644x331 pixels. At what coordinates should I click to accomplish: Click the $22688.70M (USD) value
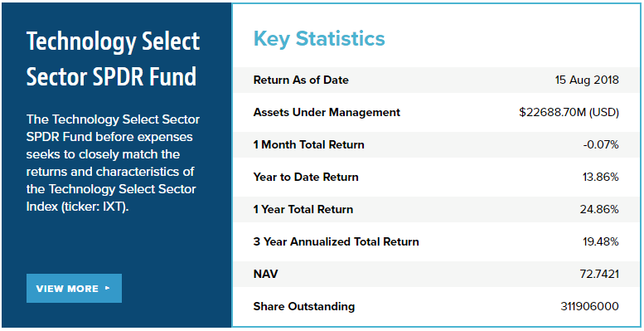tap(569, 112)
